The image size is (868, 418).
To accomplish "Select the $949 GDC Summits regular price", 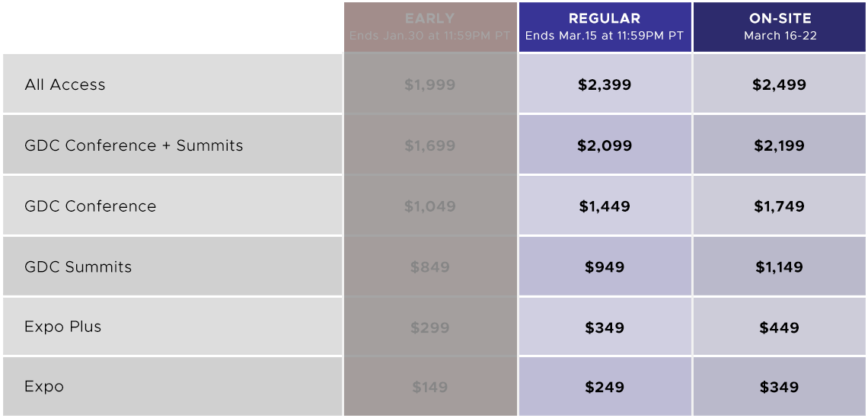I will click(605, 266).
